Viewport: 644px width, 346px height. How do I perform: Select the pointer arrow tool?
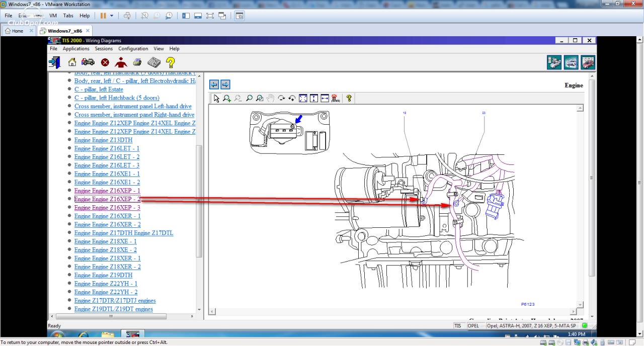216,99
